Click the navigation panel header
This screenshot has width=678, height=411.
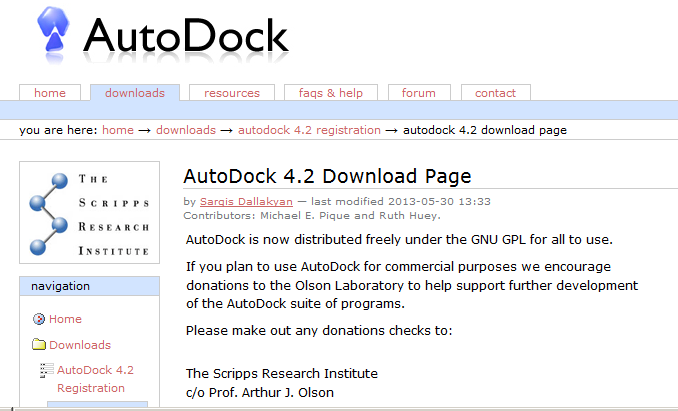(x=90, y=286)
